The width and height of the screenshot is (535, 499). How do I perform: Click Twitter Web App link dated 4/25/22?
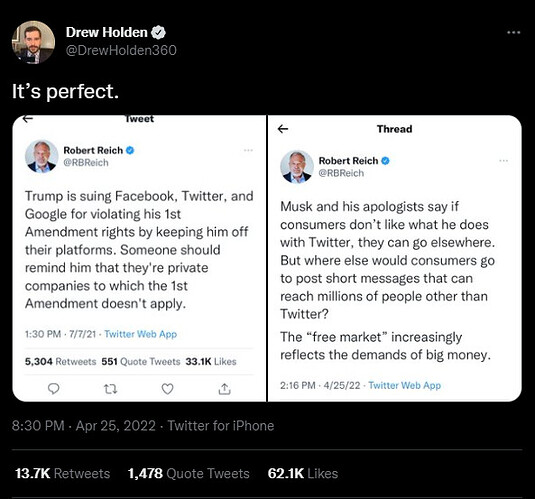click(x=405, y=385)
